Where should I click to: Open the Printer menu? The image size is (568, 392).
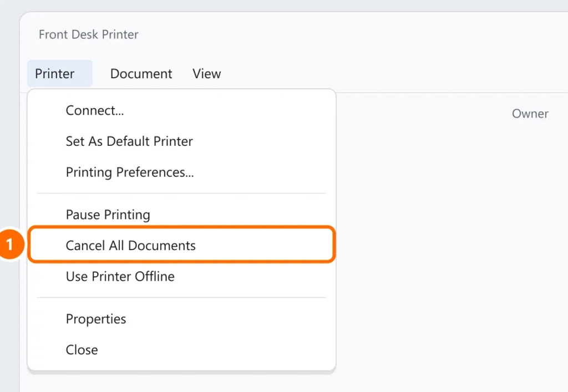60,74
